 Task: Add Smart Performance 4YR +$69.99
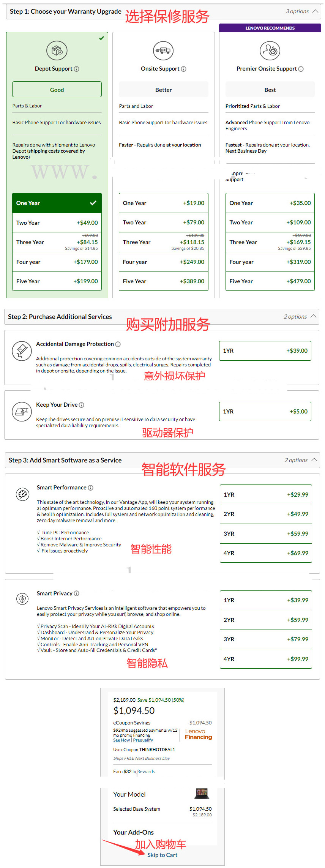[x=266, y=553]
